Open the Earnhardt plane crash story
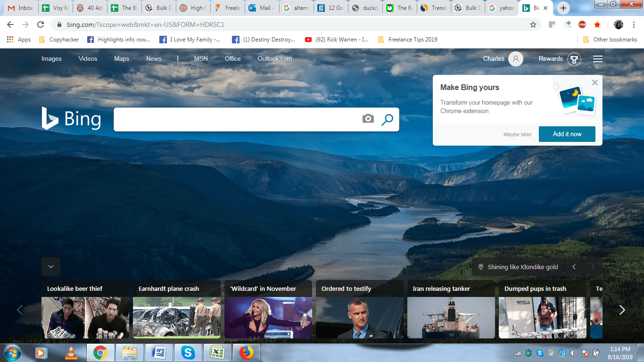This screenshot has width=644, height=362. pos(177,309)
